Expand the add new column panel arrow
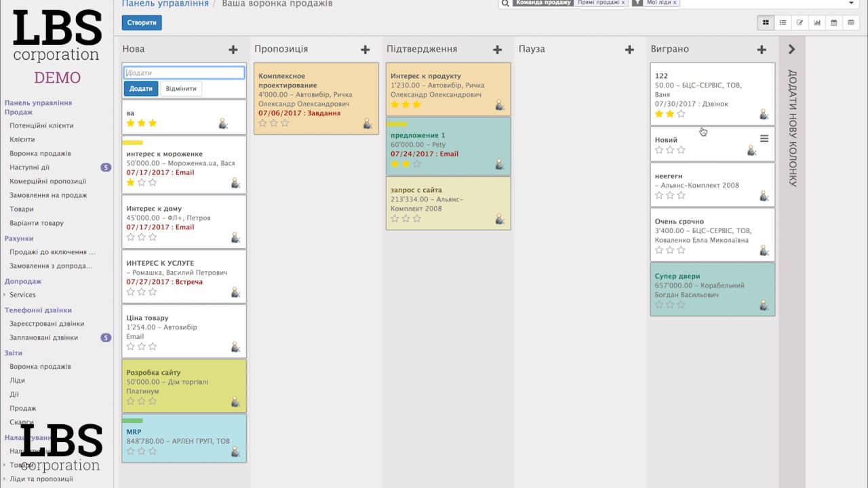 pyautogui.click(x=791, y=49)
